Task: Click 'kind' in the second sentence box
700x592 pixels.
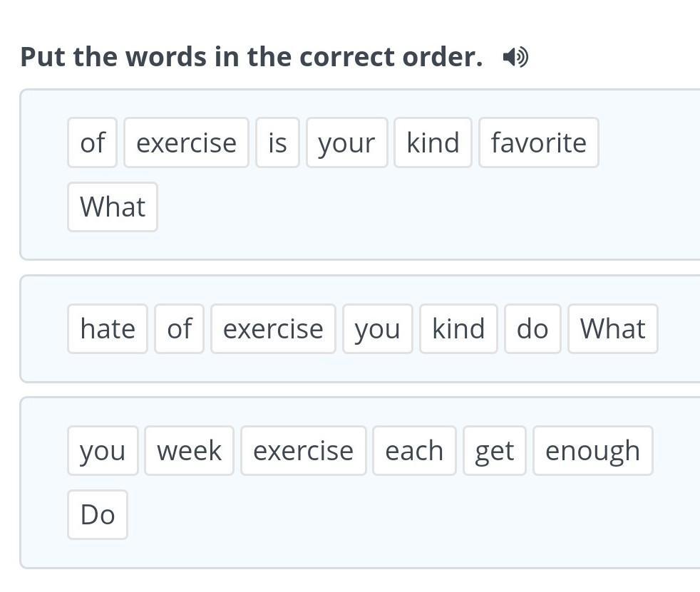Action: pyautogui.click(x=458, y=329)
